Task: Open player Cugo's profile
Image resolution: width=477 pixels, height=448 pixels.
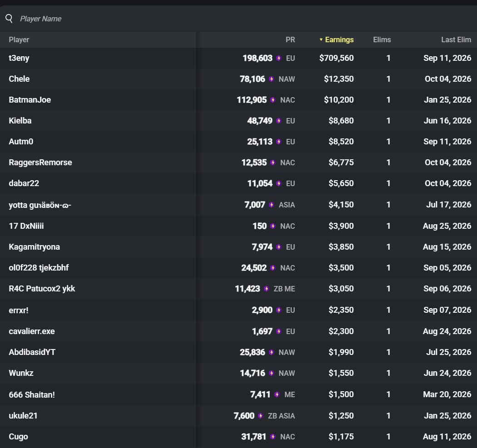Action: (x=18, y=437)
